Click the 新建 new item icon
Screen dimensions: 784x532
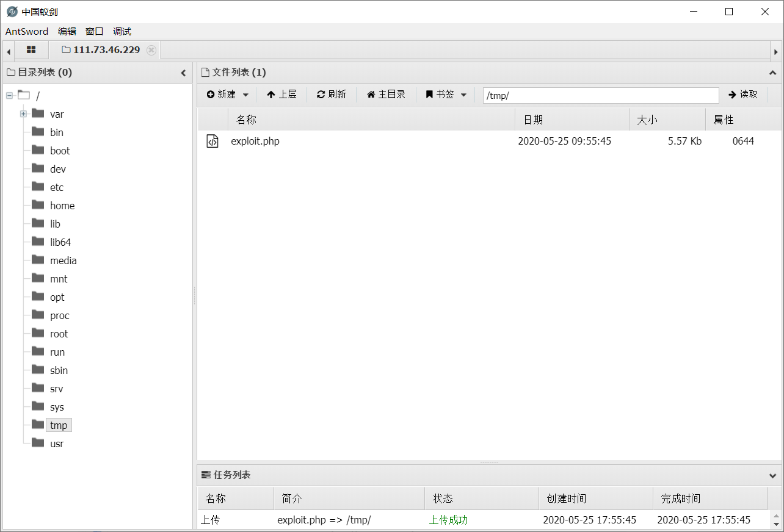(x=212, y=94)
